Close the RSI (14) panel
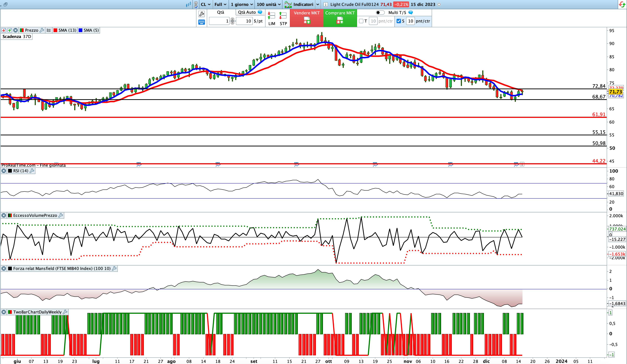 click(4, 171)
